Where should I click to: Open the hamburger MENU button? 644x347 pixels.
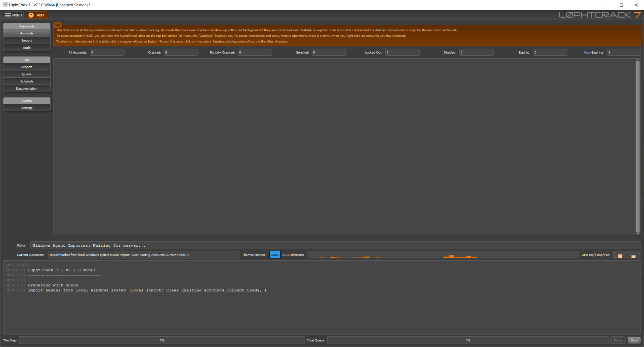[13, 15]
